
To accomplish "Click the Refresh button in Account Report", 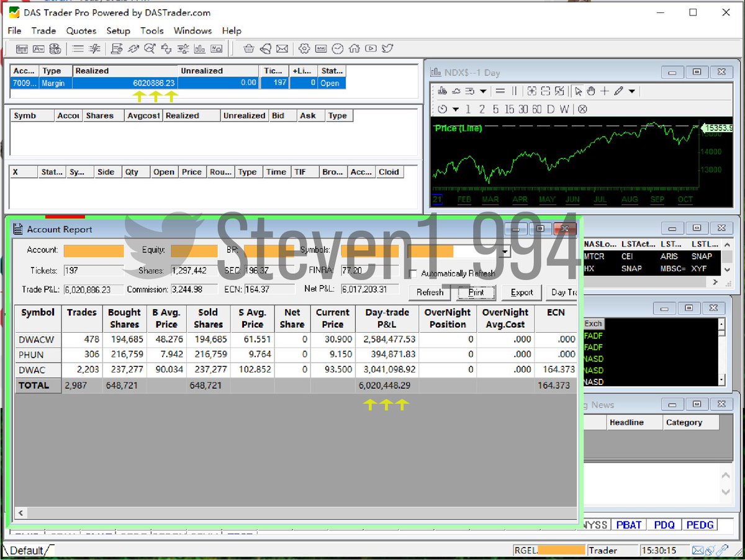I will (430, 292).
